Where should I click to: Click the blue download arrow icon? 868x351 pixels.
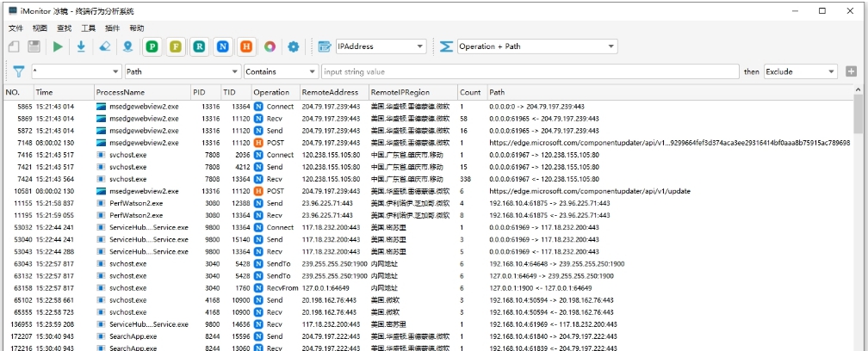pos(81,46)
